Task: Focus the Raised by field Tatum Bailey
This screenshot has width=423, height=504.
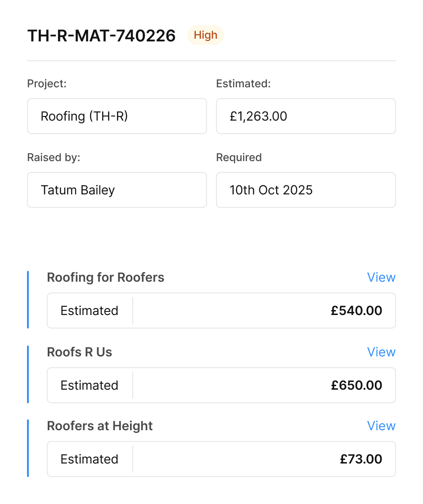Action: pyautogui.click(x=117, y=190)
